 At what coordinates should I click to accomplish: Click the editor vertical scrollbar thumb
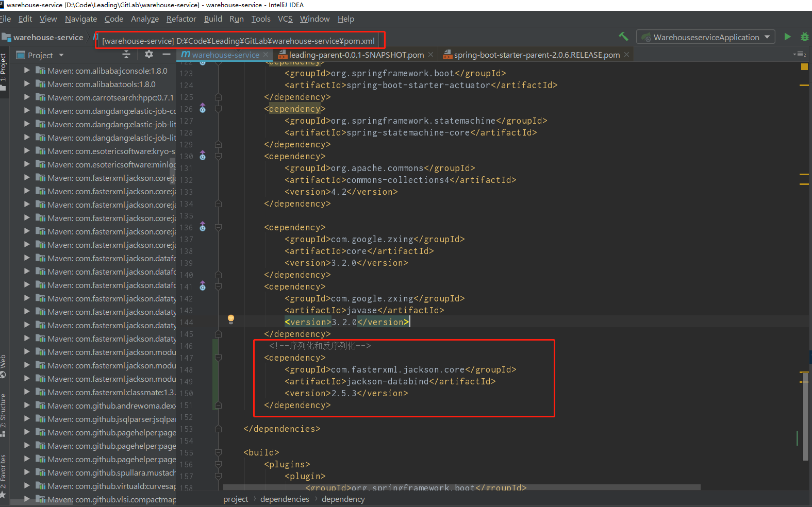click(805, 416)
